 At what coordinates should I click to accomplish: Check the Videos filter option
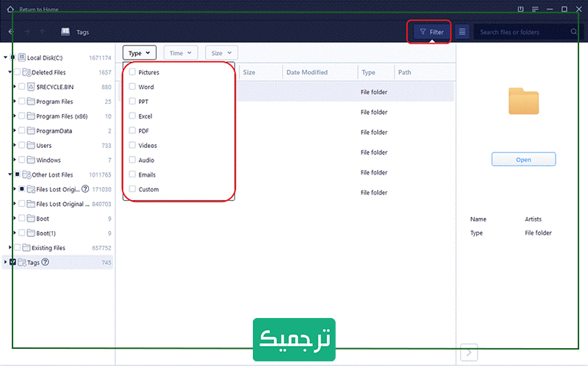tap(132, 145)
